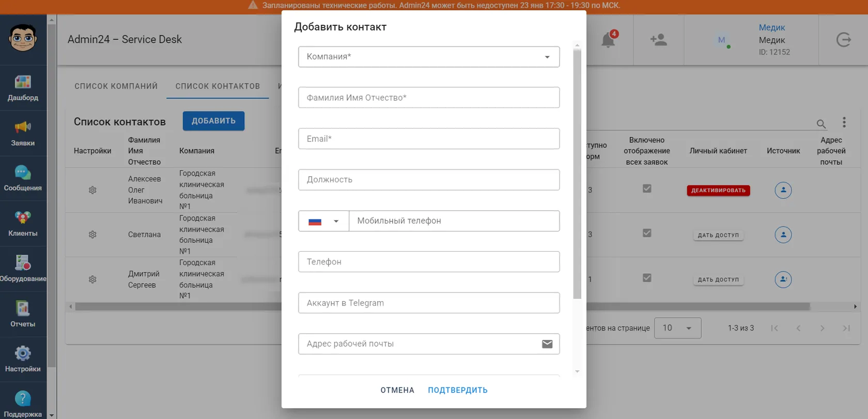This screenshot has width=868, height=419.
Task: Open settings gear for Дмитрий Сергеев
Action: (92, 280)
